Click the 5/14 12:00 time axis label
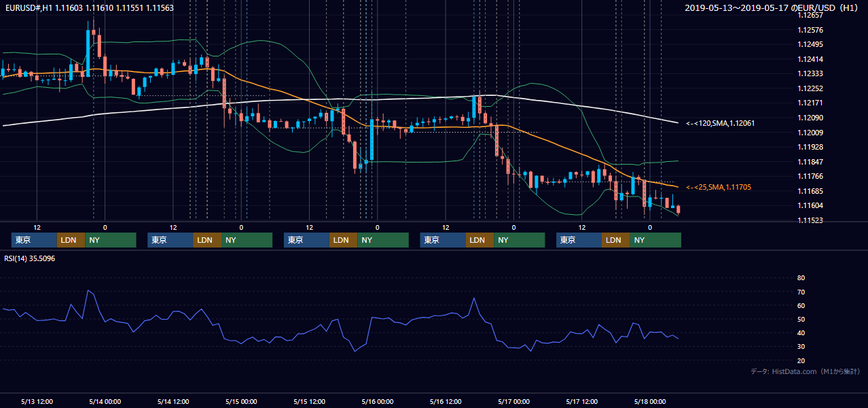 click(173, 401)
